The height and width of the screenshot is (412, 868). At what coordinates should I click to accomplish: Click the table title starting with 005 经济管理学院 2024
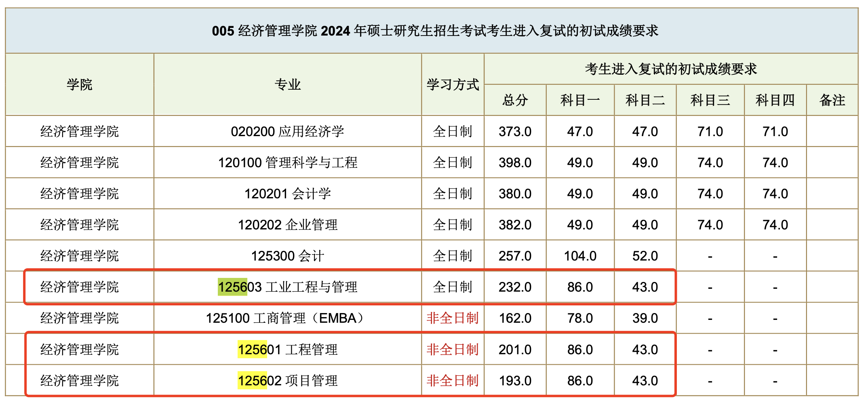435,31
